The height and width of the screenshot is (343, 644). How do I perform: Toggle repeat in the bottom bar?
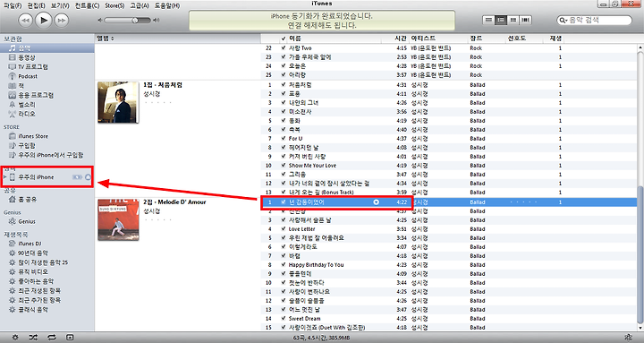coord(51,338)
